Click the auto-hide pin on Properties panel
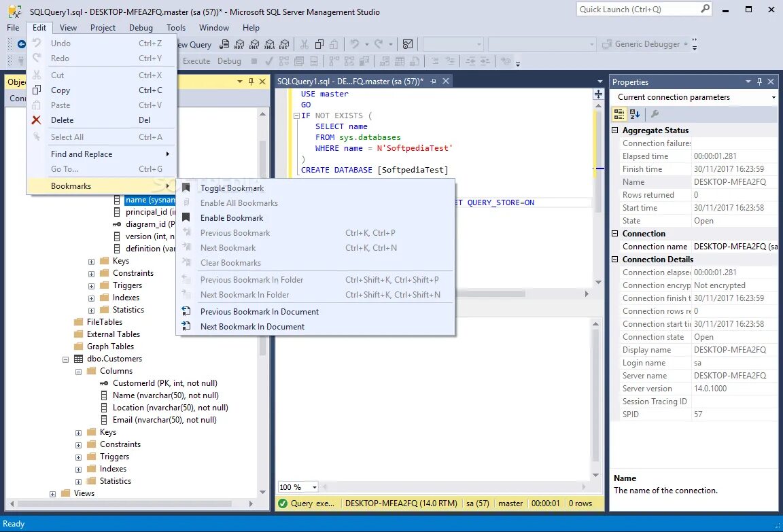The height and width of the screenshot is (532, 783). tap(759, 82)
